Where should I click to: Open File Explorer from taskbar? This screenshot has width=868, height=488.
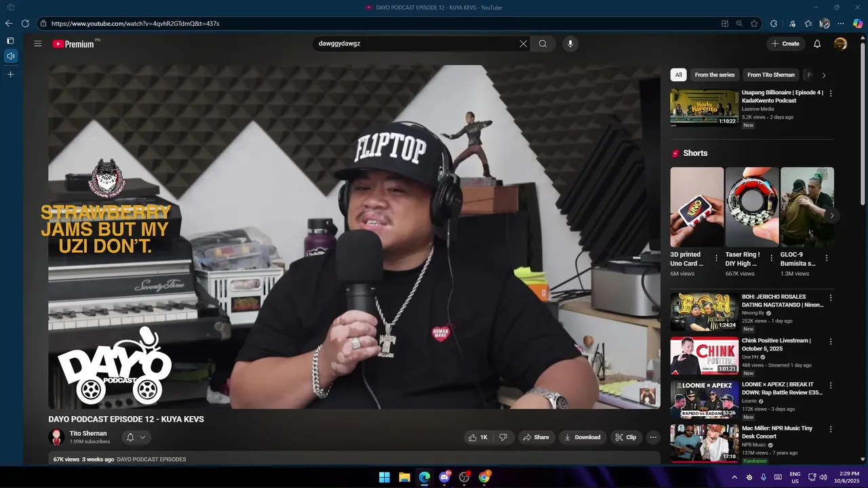click(x=404, y=477)
